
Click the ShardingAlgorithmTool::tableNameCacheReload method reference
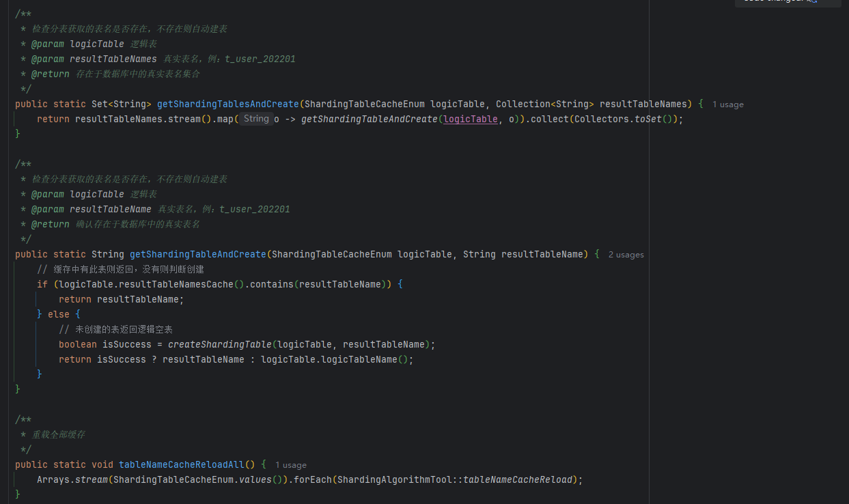tap(455, 479)
